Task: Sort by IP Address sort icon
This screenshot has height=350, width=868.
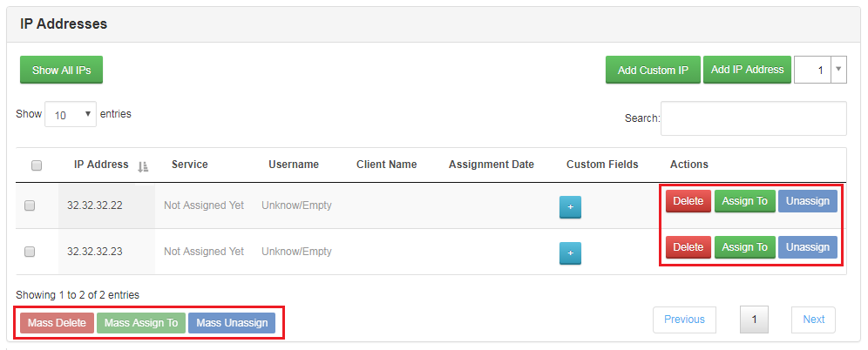Action: click(143, 166)
